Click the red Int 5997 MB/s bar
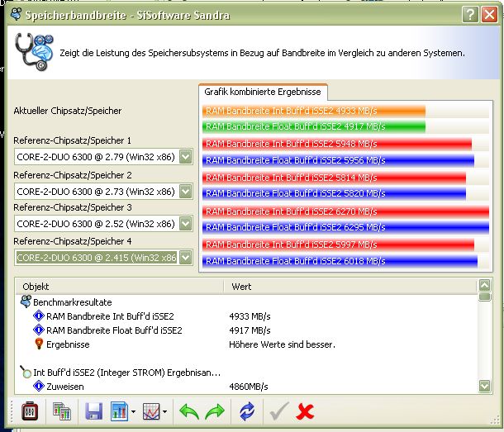 pyautogui.click(x=338, y=244)
